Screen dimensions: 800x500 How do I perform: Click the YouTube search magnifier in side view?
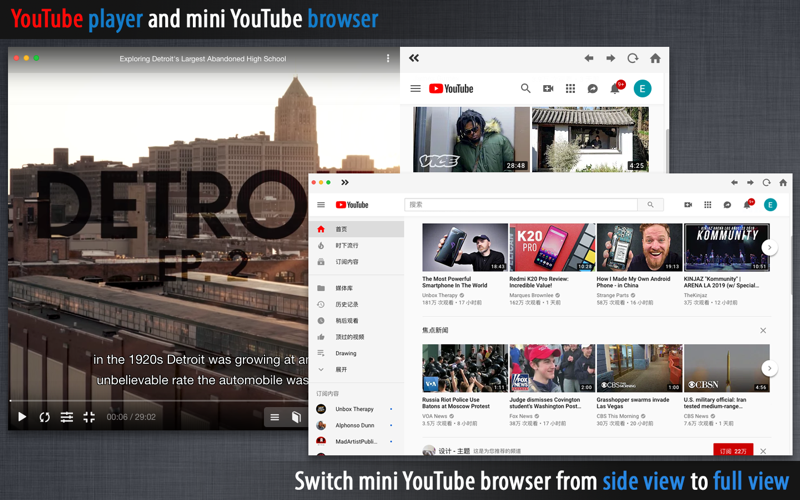526,88
